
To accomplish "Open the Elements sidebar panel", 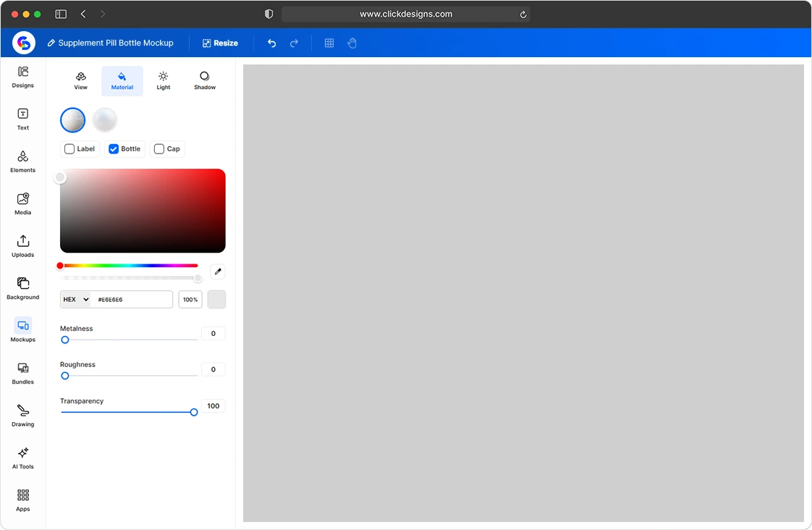I will 22,161.
